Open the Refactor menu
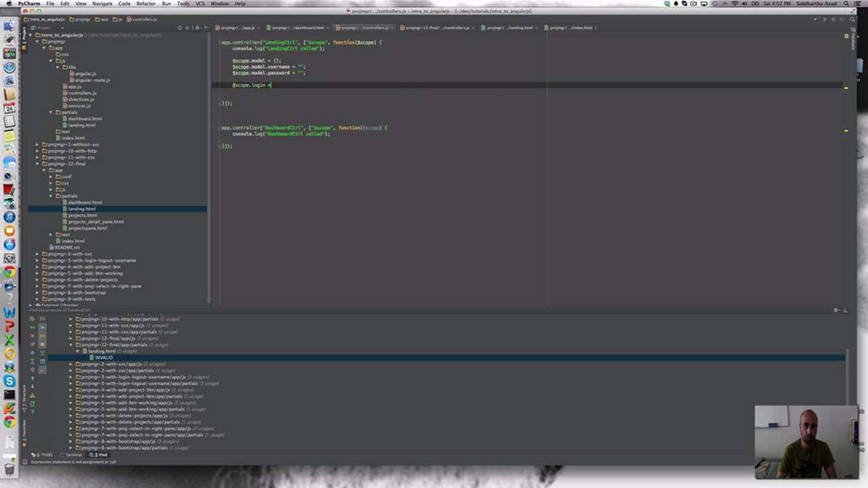Viewport: 868px width, 488px height. coord(146,3)
